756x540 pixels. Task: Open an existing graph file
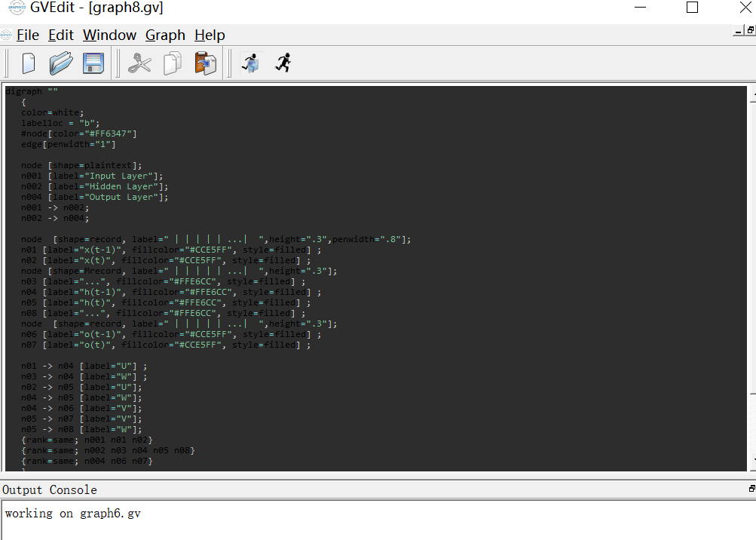point(61,63)
